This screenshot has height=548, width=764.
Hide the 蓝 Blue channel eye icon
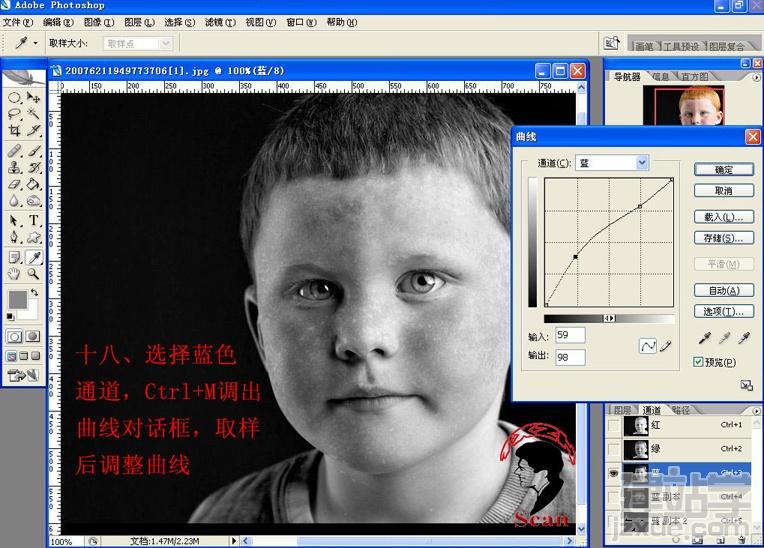[613, 473]
